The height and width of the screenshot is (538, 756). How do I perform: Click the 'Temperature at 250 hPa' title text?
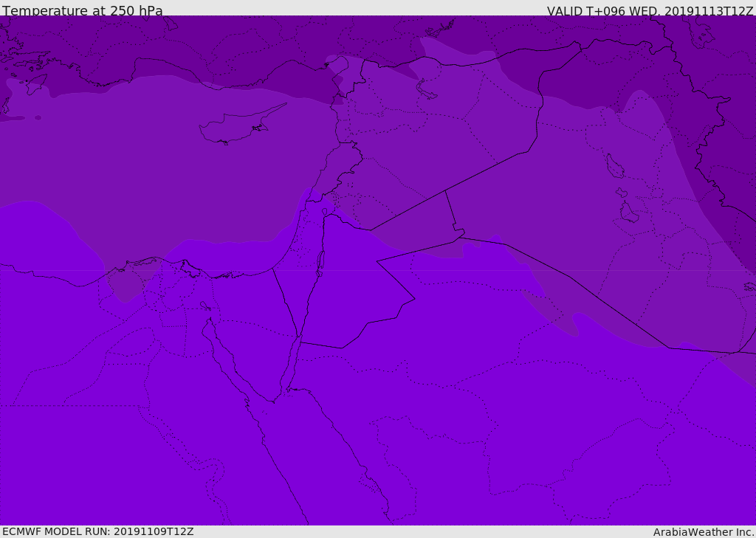click(83, 10)
